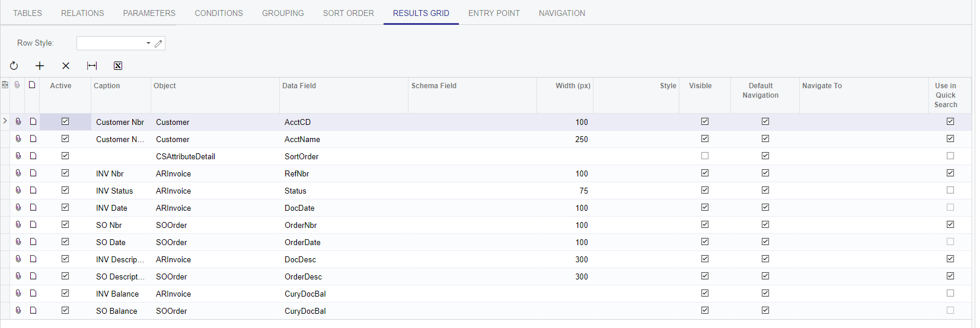
Task: Click the Fit to Screen icon
Action: pos(92,66)
